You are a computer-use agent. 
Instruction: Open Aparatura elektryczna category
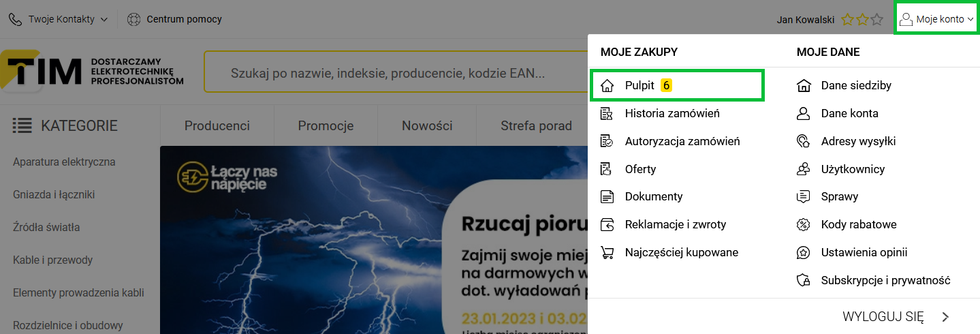point(64,162)
